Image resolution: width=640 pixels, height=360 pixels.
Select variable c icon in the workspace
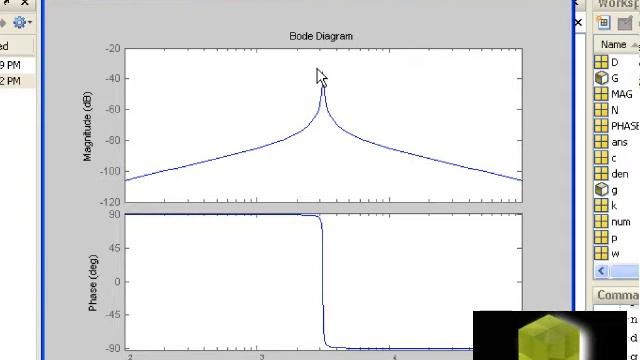click(x=601, y=158)
